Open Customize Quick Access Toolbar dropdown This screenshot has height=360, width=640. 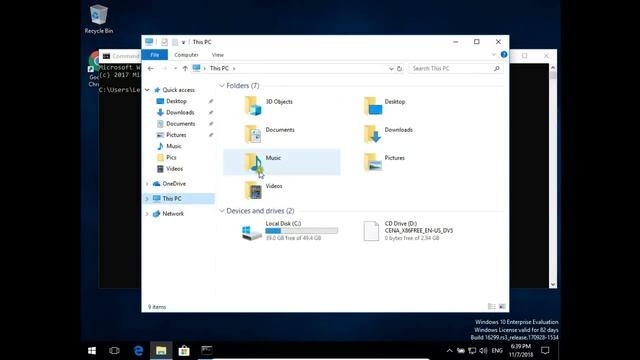click(x=184, y=42)
